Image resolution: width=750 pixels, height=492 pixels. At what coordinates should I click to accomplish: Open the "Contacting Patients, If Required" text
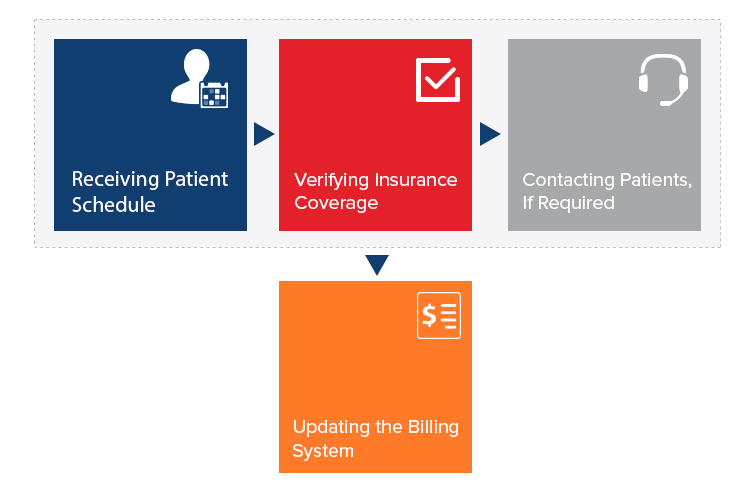click(x=607, y=191)
